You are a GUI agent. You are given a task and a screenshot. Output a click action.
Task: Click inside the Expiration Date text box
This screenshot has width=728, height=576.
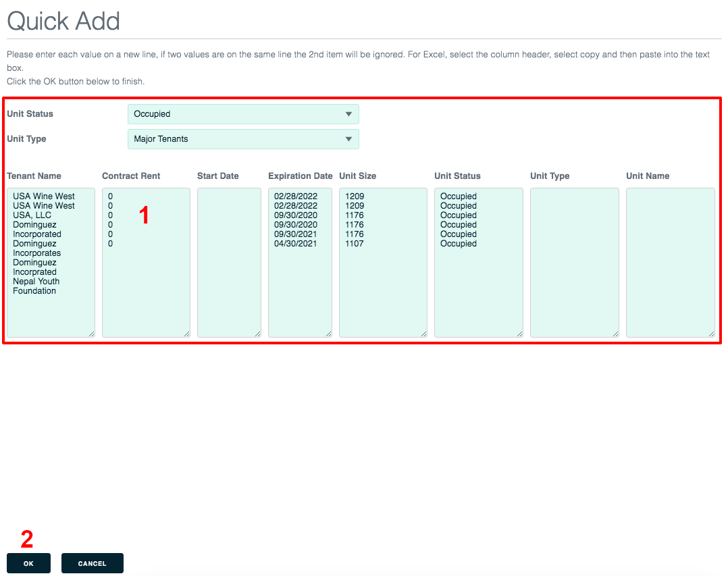tap(300, 262)
